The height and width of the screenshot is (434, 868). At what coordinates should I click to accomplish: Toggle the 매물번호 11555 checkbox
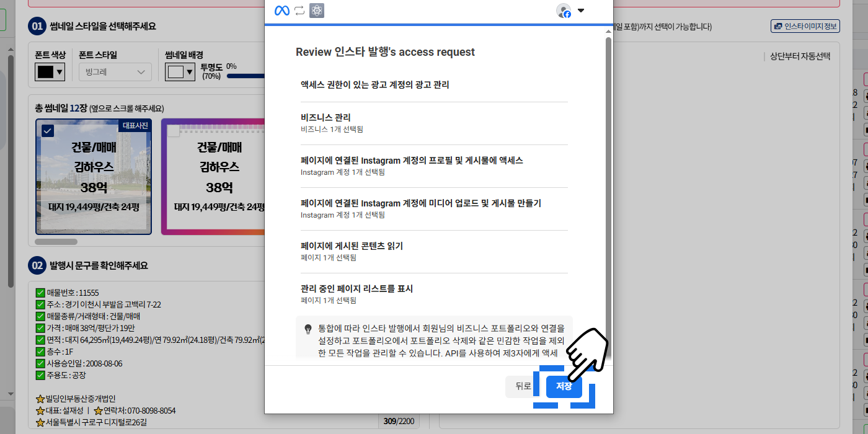[40, 293]
